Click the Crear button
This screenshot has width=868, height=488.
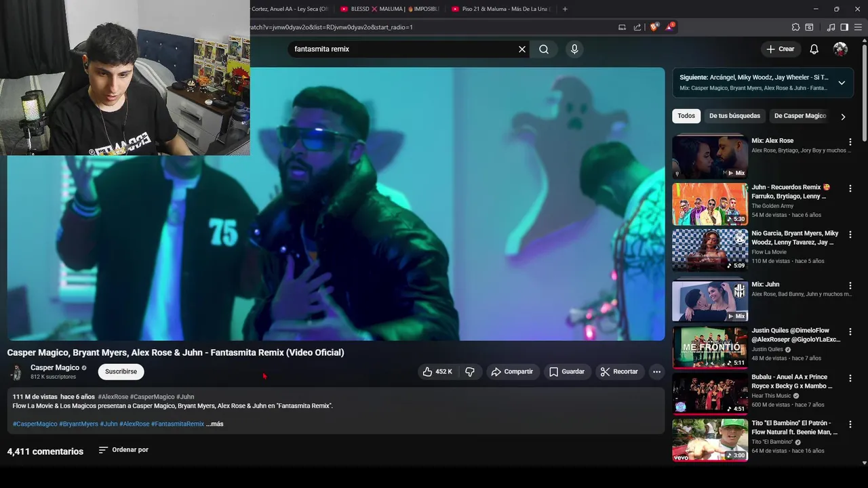pos(781,49)
